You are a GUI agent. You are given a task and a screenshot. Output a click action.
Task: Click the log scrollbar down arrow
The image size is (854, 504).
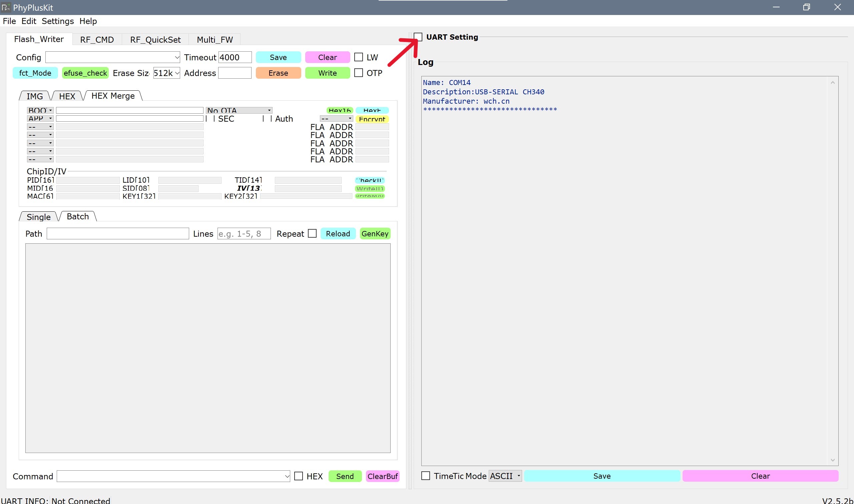(x=832, y=460)
